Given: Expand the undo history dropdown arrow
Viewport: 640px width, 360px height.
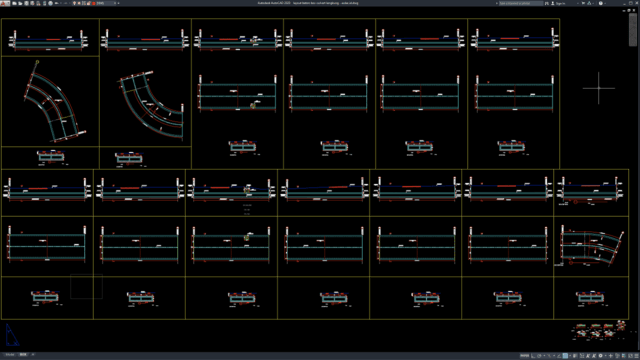Looking at the screenshot, I should 61,3.
